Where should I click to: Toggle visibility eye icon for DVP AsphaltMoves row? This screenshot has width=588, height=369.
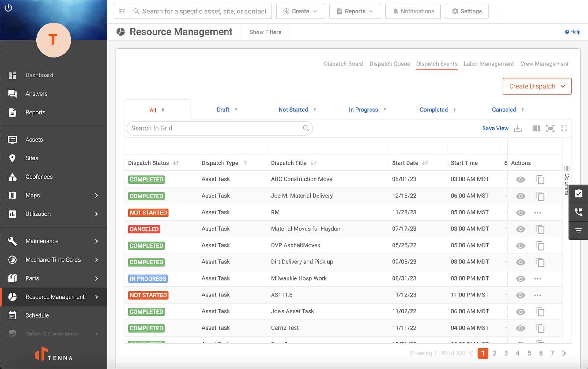coord(520,245)
